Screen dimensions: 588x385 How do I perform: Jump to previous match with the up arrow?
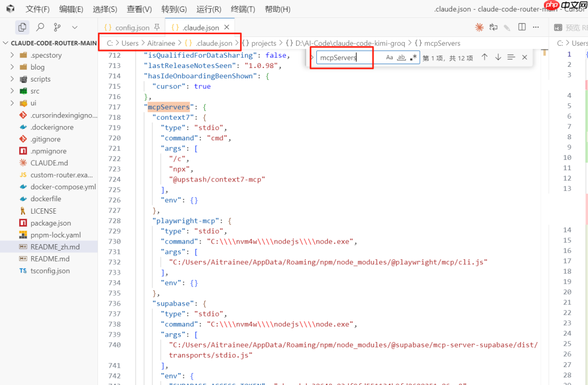484,56
